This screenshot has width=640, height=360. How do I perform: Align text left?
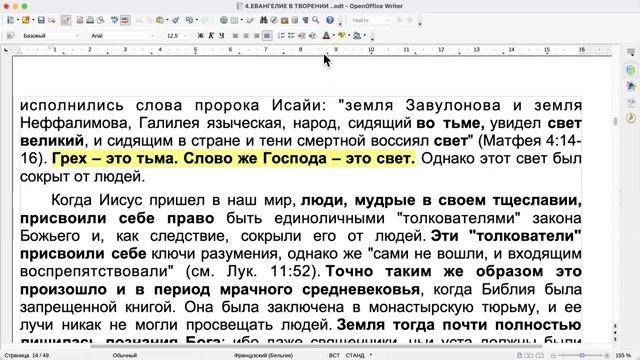(x=236, y=36)
